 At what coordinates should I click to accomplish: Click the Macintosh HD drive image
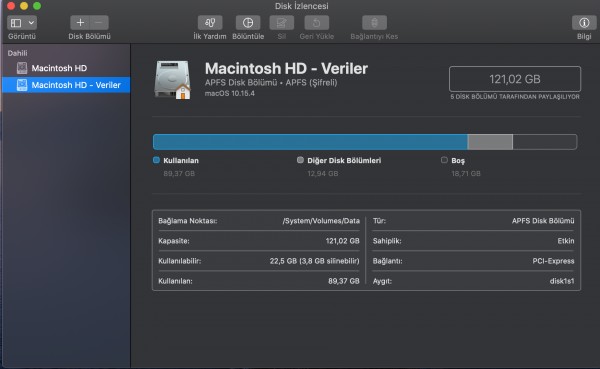tap(173, 80)
